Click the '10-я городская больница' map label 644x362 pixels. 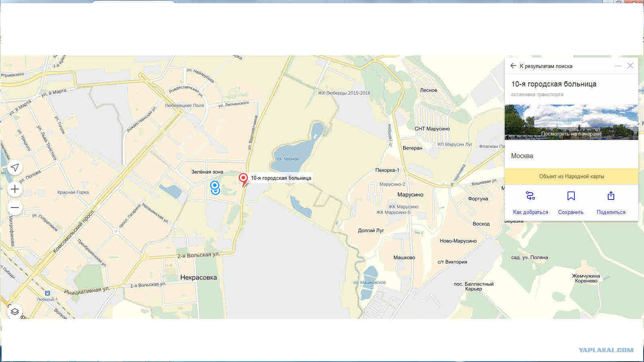tap(281, 178)
